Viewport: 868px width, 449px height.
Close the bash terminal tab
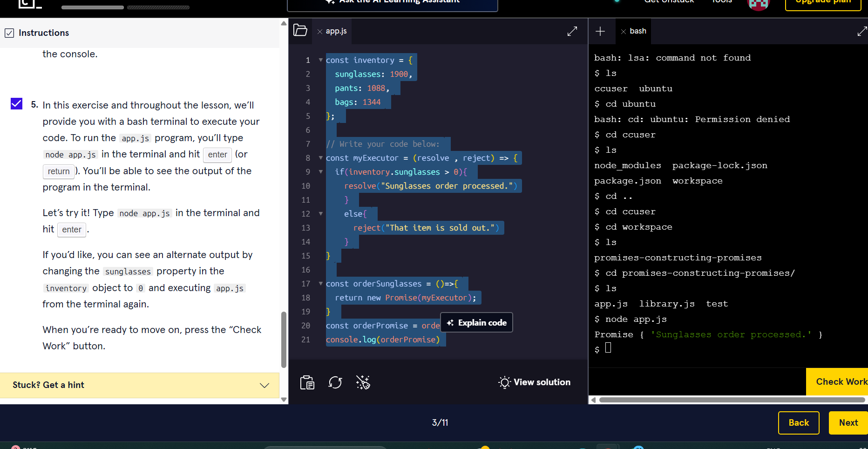pos(624,32)
